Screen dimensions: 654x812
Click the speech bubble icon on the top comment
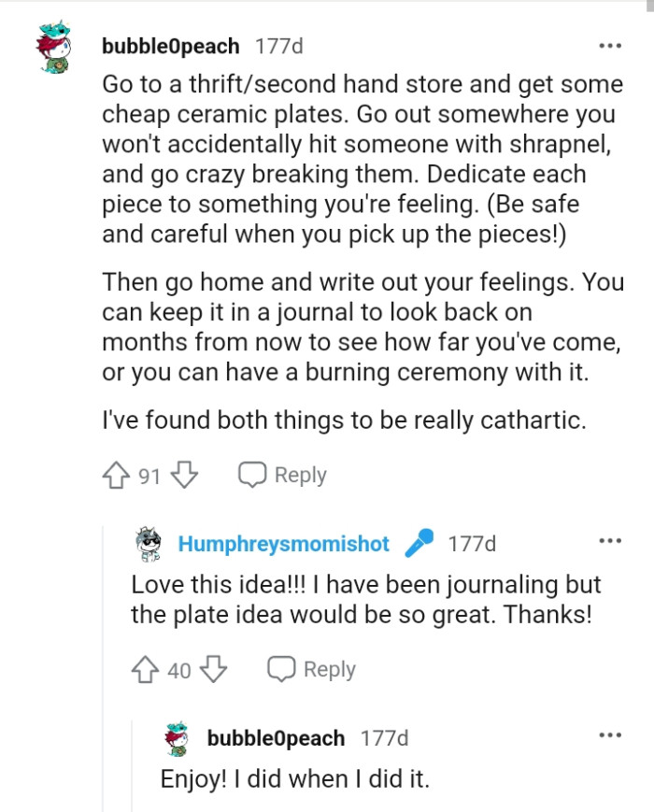click(x=252, y=474)
